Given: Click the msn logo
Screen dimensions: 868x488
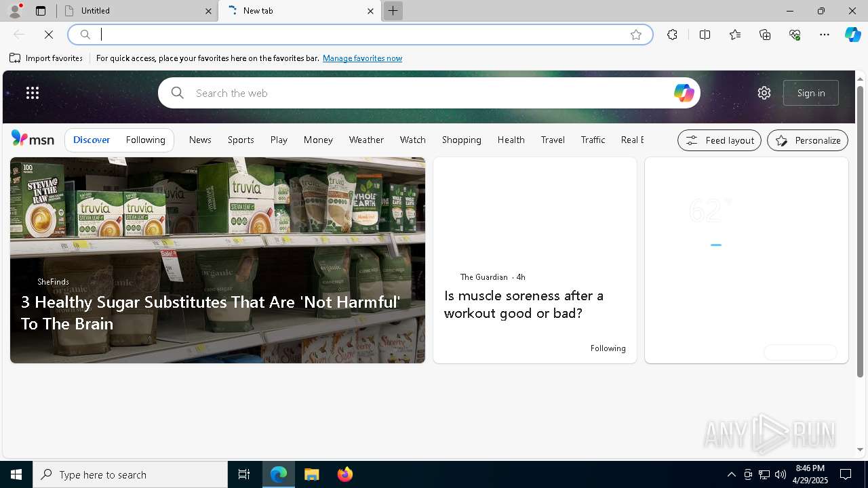Looking at the screenshot, I should [x=33, y=139].
